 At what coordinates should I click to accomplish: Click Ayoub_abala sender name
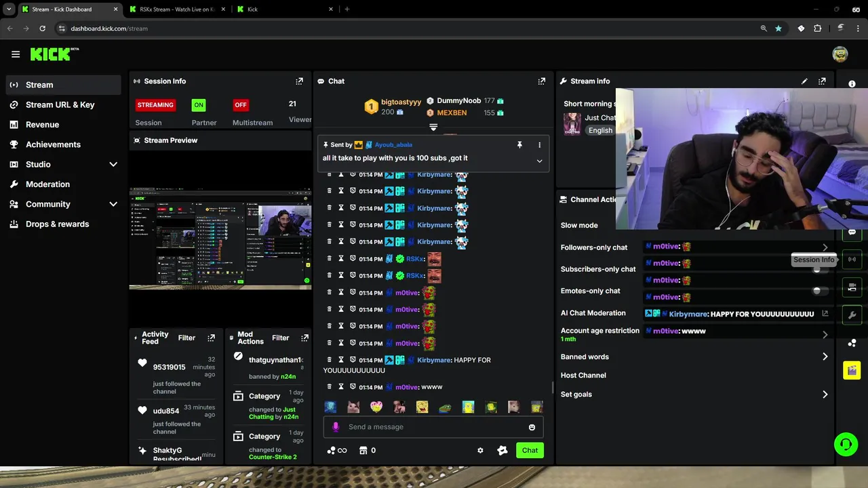coord(393,145)
